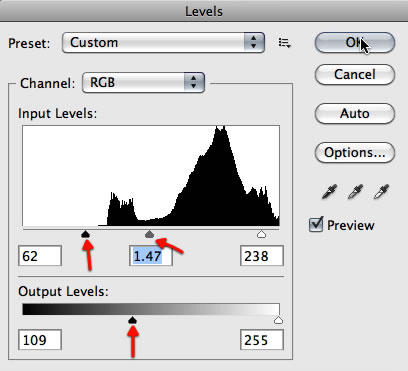The image size is (408, 371).
Task: Click the output levels gradient bar
Action: pyautogui.click(x=151, y=309)
